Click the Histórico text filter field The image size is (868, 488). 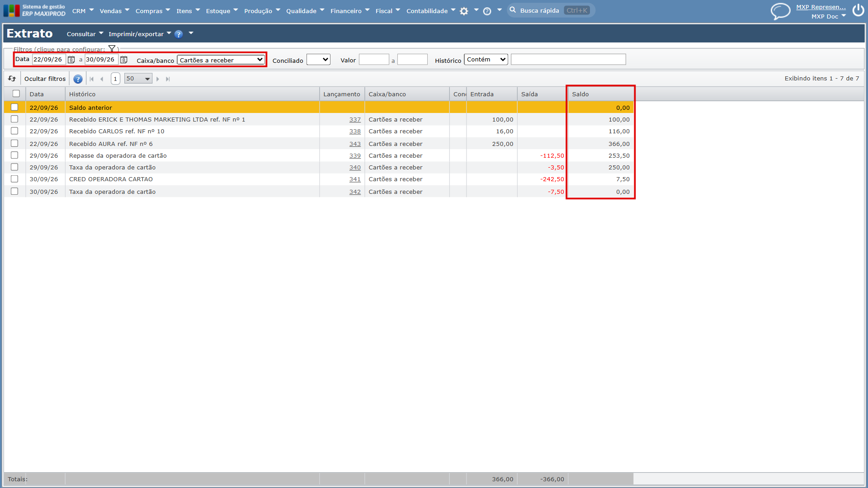click(568, 60)
